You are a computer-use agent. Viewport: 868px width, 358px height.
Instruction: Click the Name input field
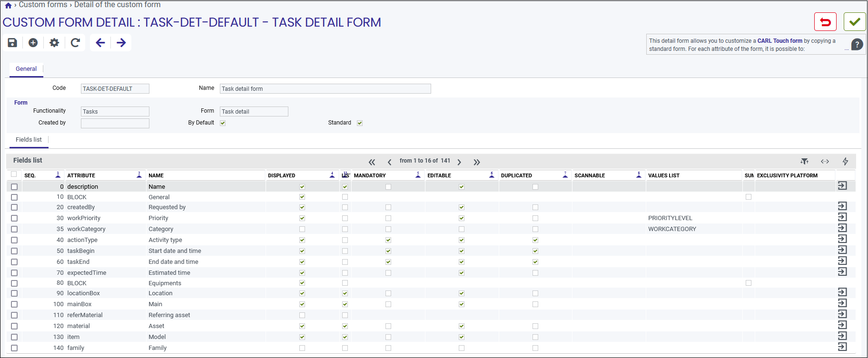(325, 89)
